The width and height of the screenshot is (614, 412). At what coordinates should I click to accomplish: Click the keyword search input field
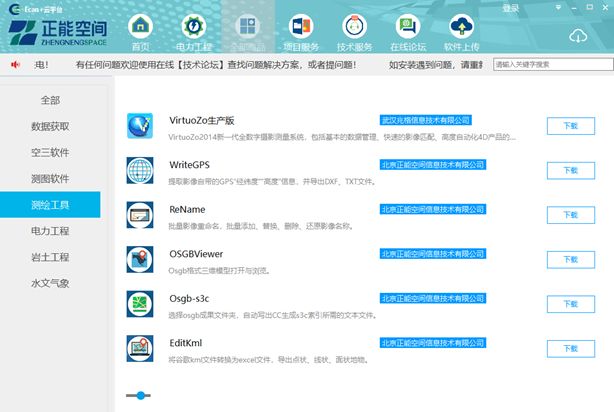[x=553, y=65]
